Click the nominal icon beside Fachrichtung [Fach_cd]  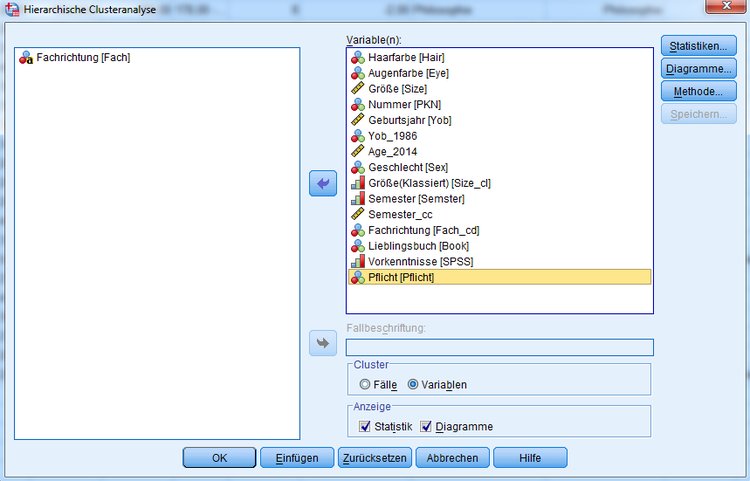pyautogui.click(x=357, y=230)
